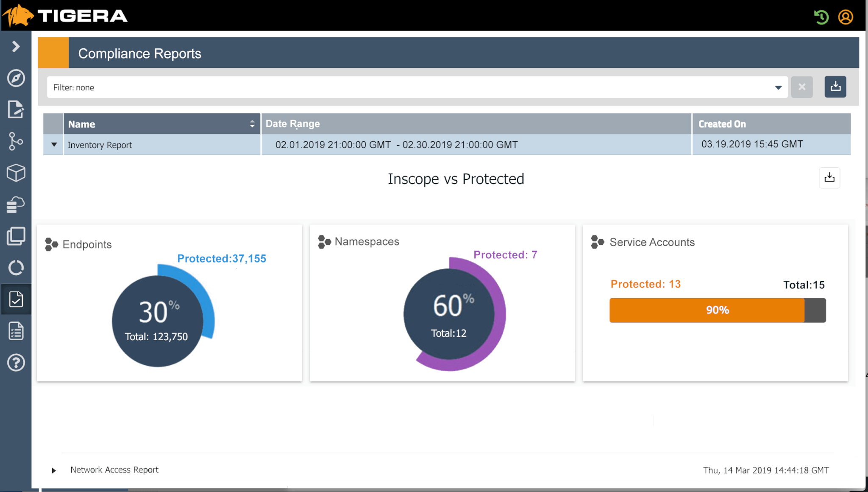Open the stacked copies icon in sidebar
Viewport: 868px width, 492px height.
(16, 236)
